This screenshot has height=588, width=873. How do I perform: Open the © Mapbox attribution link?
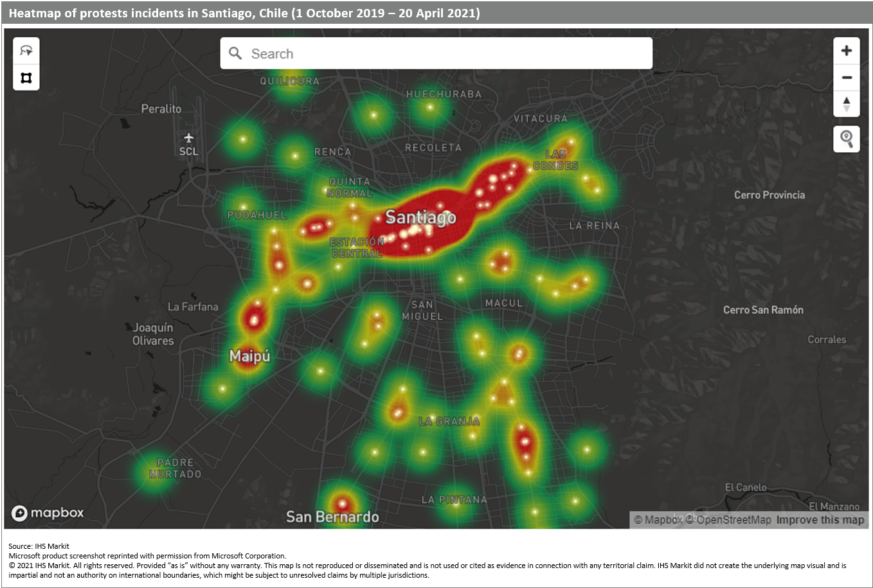tap(658, 520)
